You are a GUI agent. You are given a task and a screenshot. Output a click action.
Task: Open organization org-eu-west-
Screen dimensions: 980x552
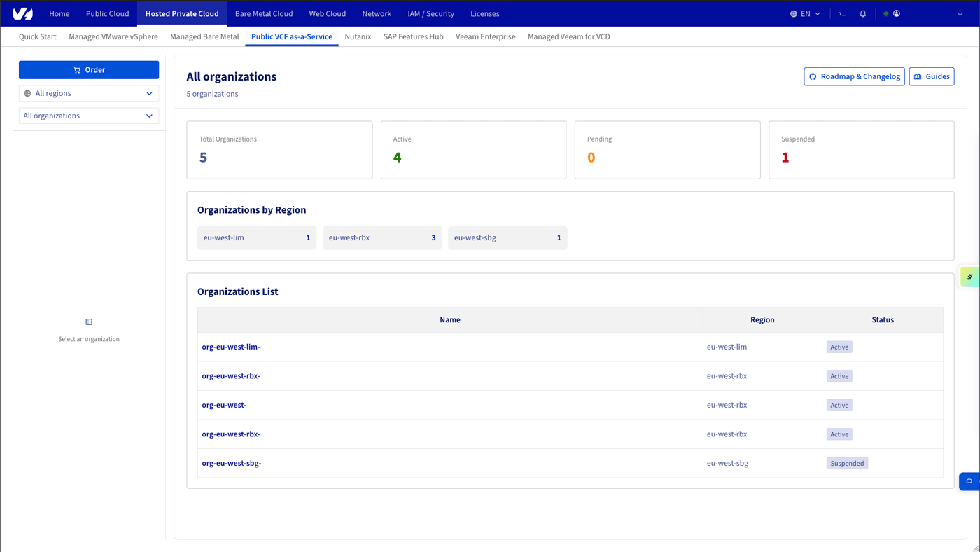click(x=224, y=405)
